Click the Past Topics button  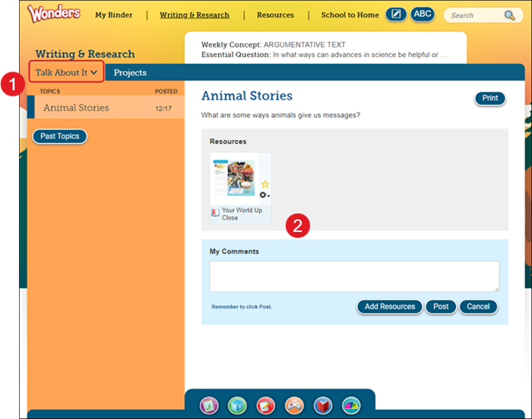(x=60, y=136)
